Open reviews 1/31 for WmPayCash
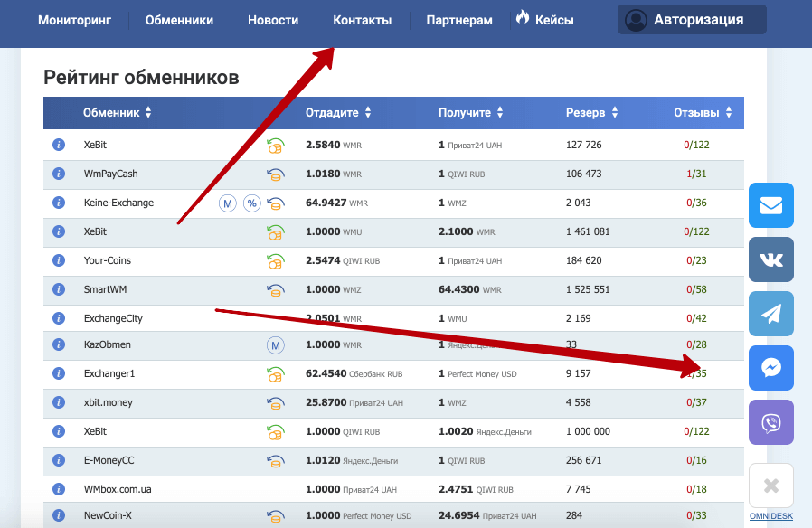 pos(696,174)
